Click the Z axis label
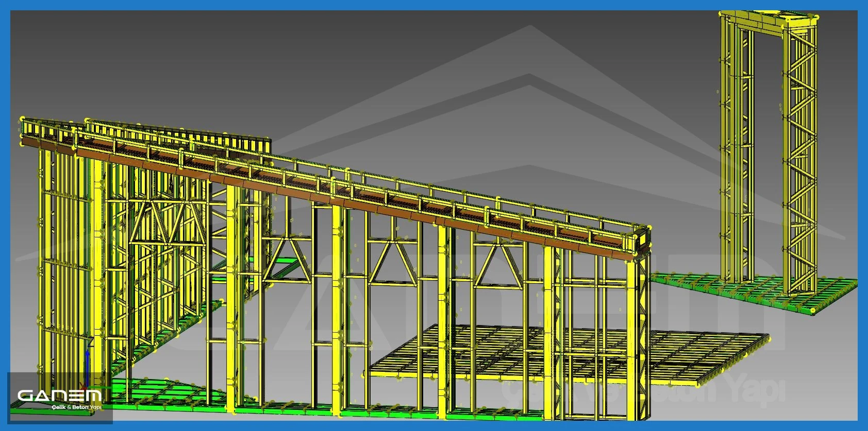 pos(90,342)
